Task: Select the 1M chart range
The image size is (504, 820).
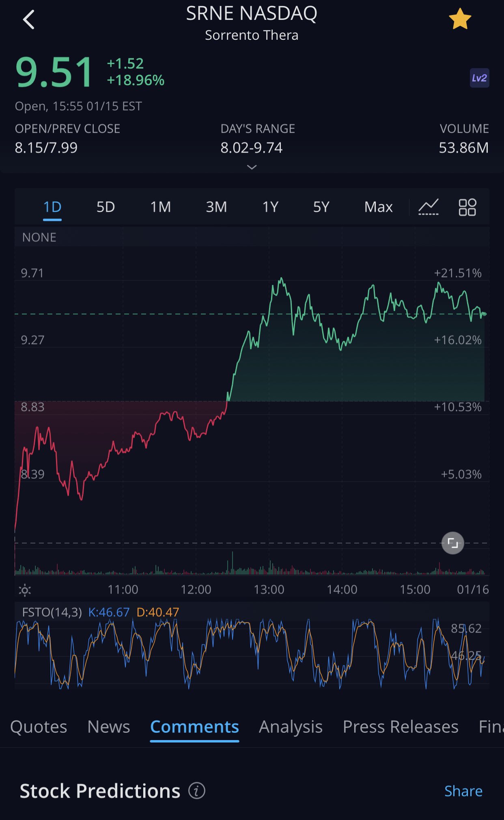Action: [x=161, y=207]
